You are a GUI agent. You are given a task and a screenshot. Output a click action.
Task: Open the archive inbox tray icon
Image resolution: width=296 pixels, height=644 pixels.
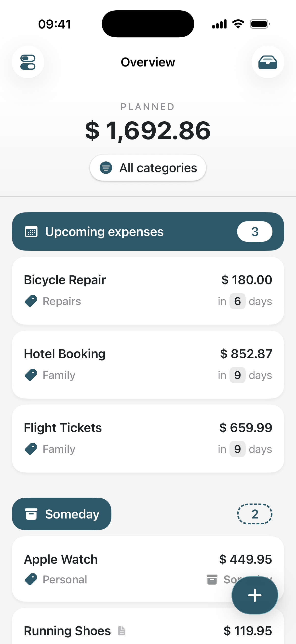coord(268,62)
